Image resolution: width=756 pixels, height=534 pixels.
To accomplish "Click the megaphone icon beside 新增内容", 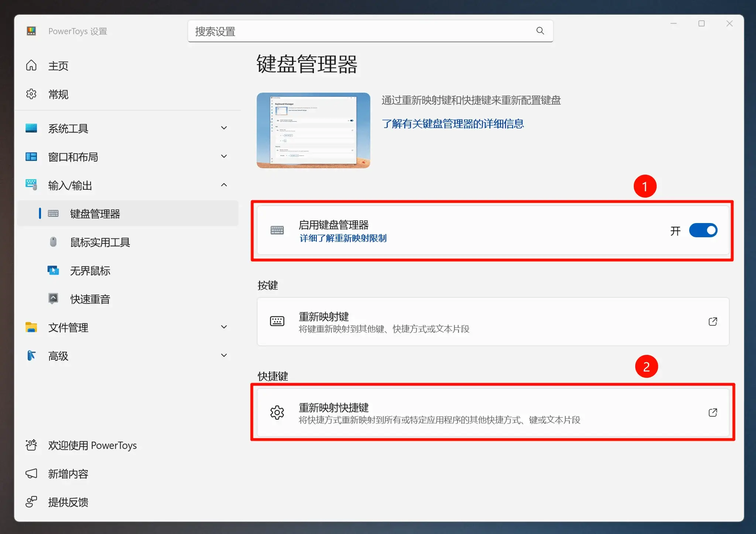I will point(31,473).
